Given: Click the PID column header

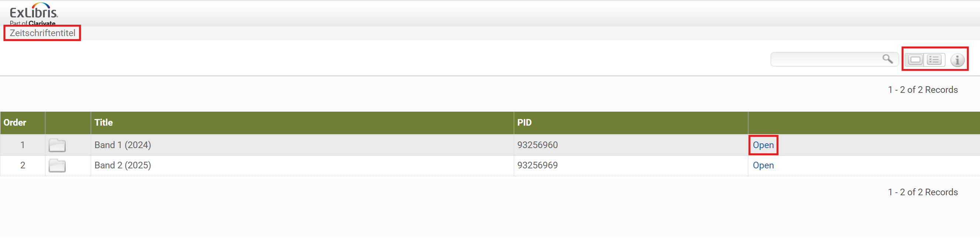Looking at the screenshot, I should pyautogui.click(x=524, y=122).
